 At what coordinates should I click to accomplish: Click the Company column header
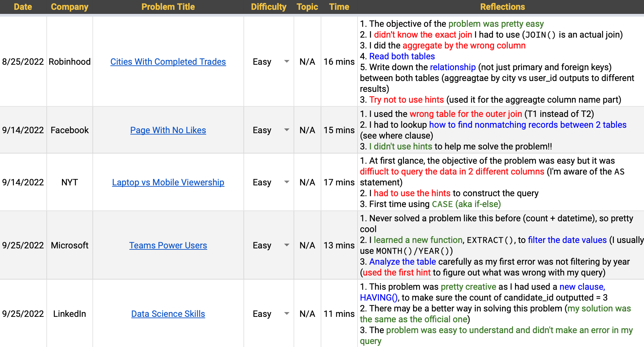[69, 7]
